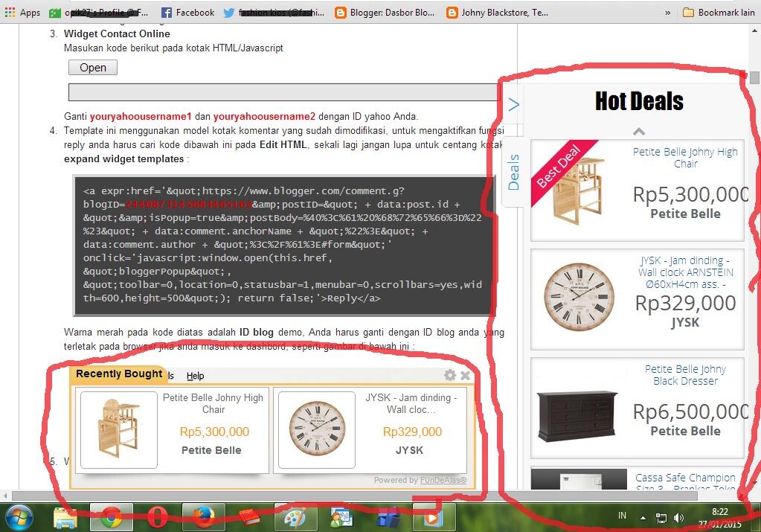Screen dimensions: 761x532
Task: Click the volume speaker tray icon
Action: pos(679,518)
